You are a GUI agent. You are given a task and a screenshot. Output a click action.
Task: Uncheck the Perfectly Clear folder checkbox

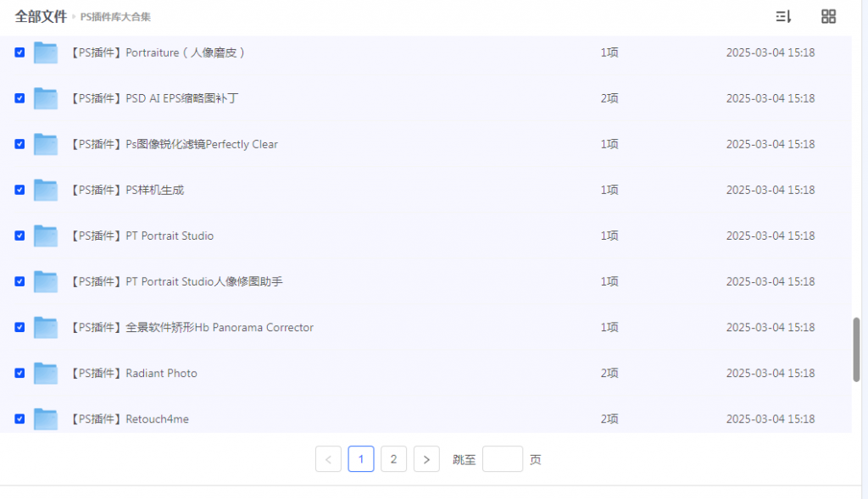pos(19,144)
